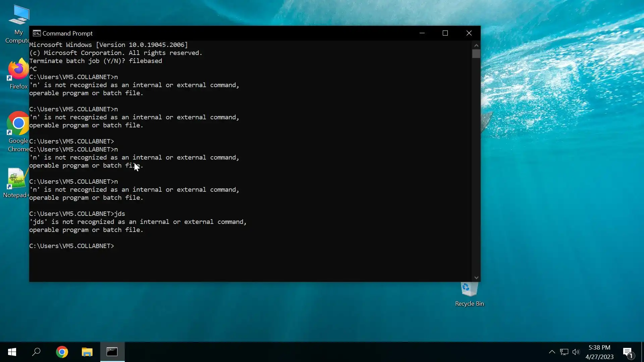Launch Chrome from the taskbar
644x362 pixels.
[x=62, y=352]
